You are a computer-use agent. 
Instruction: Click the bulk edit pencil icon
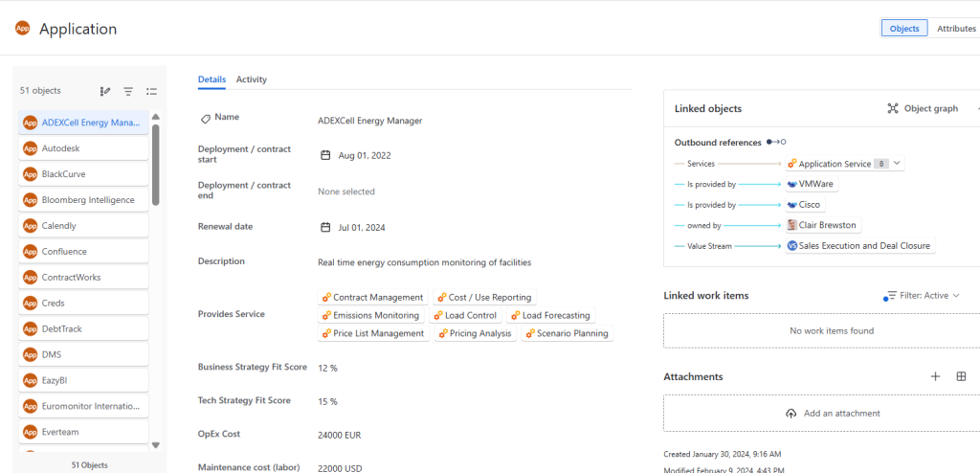[x=105, y=91]
